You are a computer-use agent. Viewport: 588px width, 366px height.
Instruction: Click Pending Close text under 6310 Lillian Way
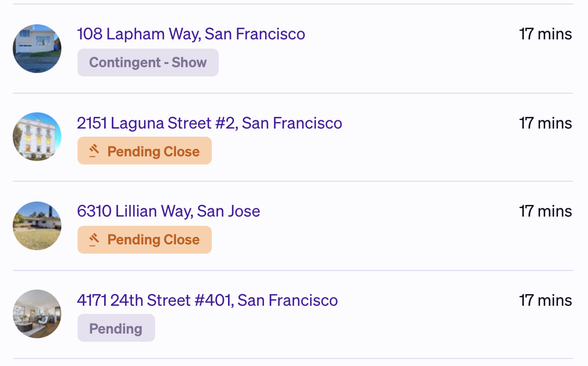click(x=153, y=240)
